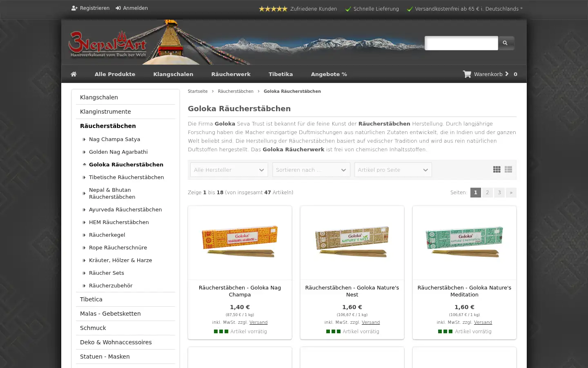Open Klangschalen navigation menu

(x=173, y=74)
